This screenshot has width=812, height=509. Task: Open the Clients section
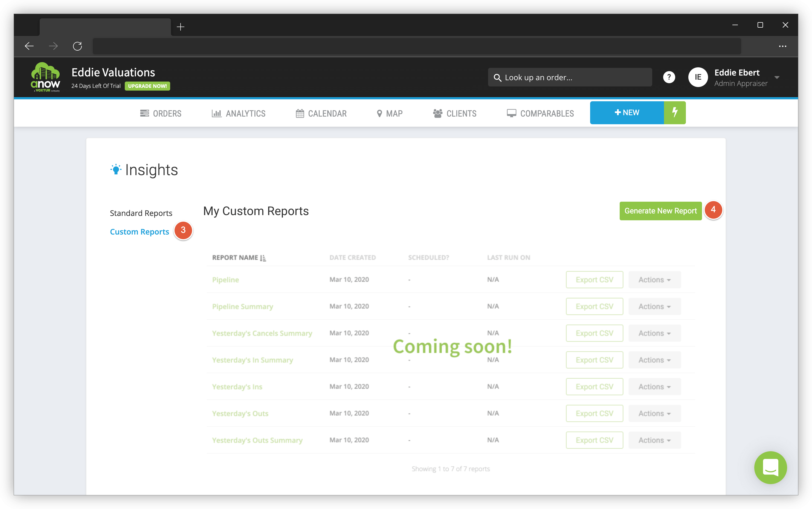point(454,113)
